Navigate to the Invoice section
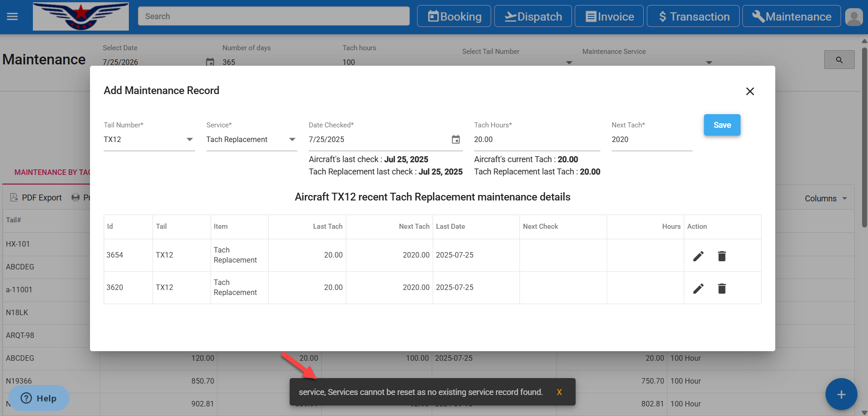This screenshot has width=868, height=416. coord(609,16)
